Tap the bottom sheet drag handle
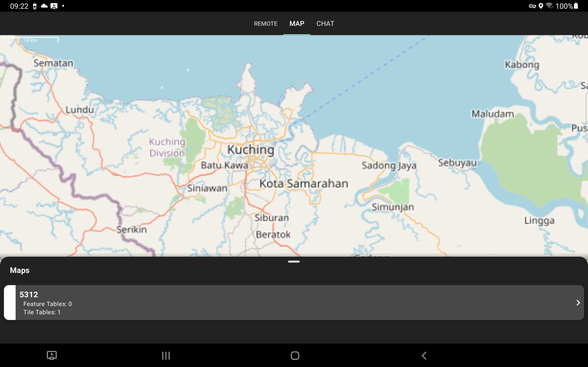The image size is (588, 367). point(294,262)
